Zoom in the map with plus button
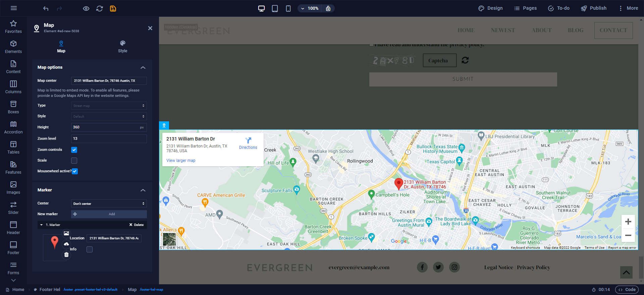The image size is (644, 295). click(628, 222)
